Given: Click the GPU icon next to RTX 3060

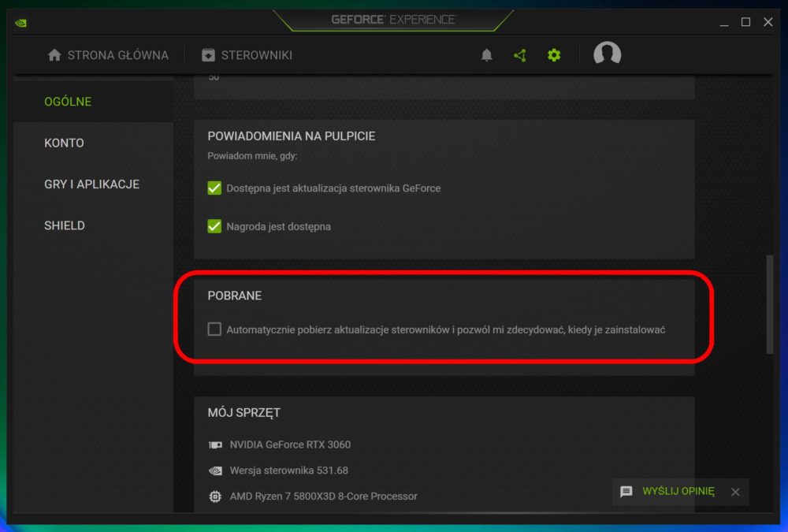Looking at the screenshot, I should [215, 445].
